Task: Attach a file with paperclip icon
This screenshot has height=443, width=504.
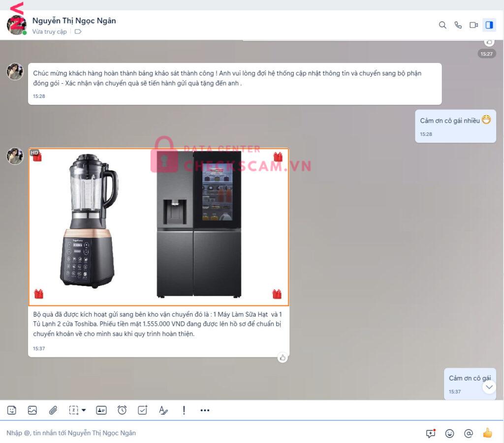Action: pyautogui.click(x=53, y=410)
